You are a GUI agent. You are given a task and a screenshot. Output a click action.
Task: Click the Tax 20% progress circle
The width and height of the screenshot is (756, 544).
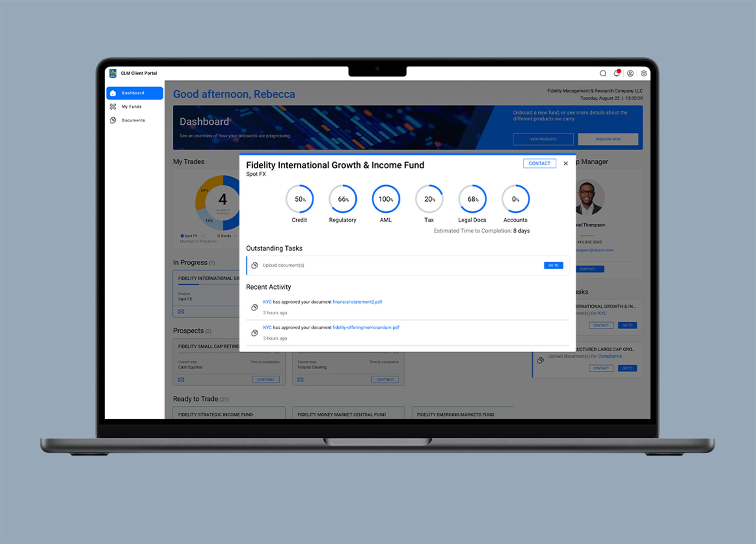coord(429,199)
